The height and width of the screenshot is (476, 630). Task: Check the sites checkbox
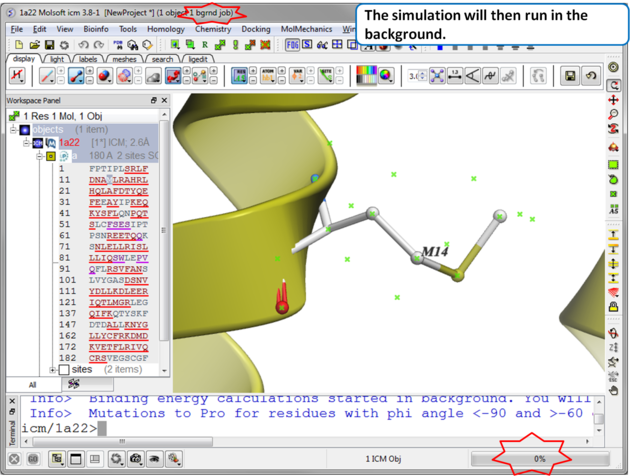click(x=64, y=370)
